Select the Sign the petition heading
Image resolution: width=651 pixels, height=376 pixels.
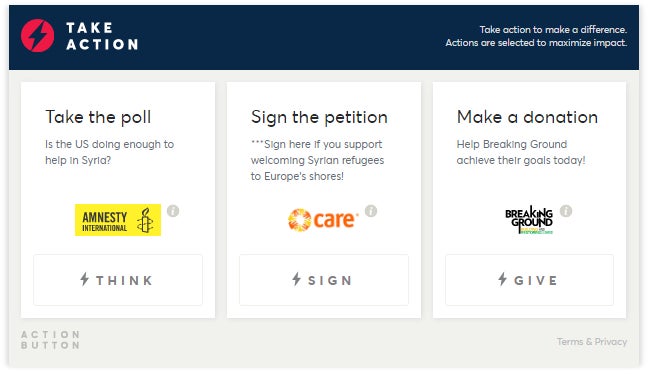(319, 117)
